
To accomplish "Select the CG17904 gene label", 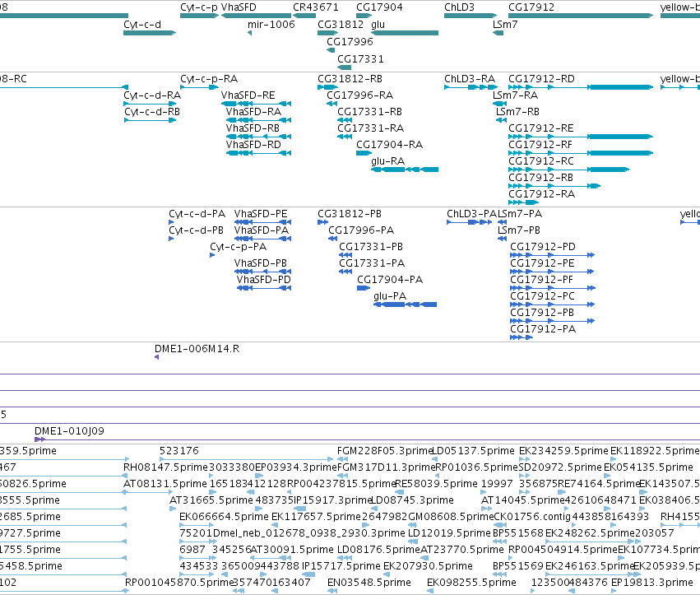I will [x=379, y=7].
